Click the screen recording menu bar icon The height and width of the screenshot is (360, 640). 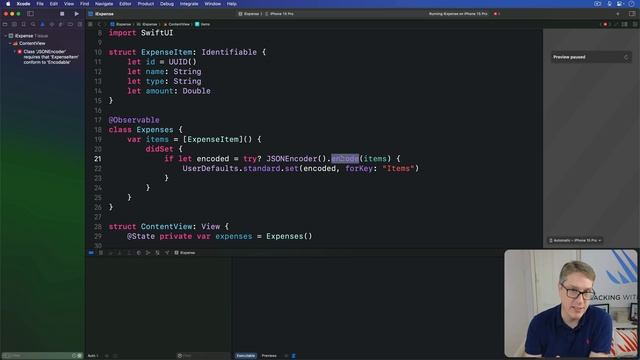pos(597,4)
